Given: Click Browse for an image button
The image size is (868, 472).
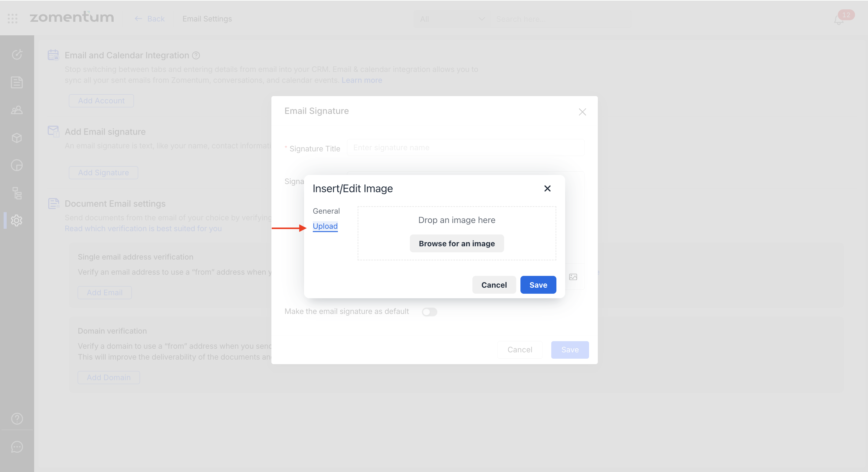Looking at the screenshot, I should pyautogui.click(x=457, y=244).
